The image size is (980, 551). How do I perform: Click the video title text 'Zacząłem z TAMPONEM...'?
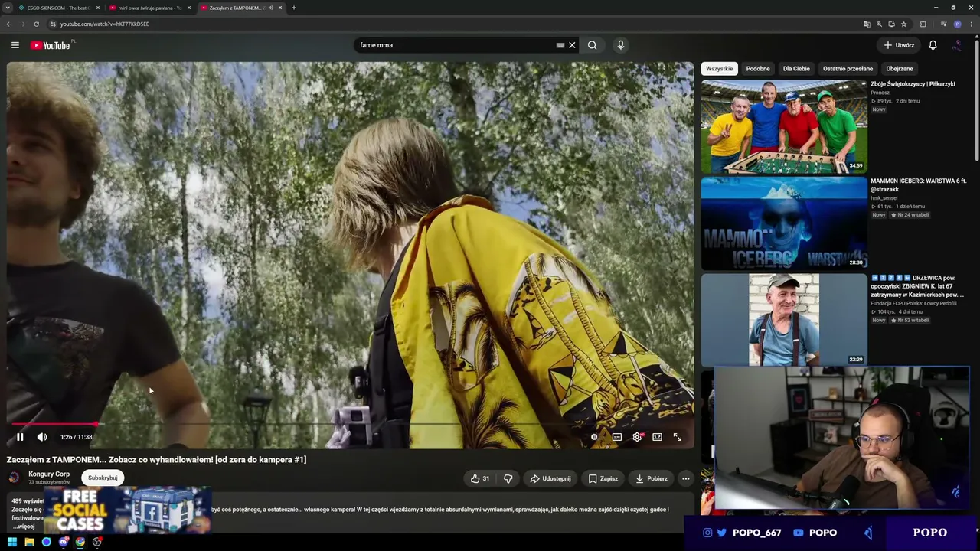click(x=157, y=459)
